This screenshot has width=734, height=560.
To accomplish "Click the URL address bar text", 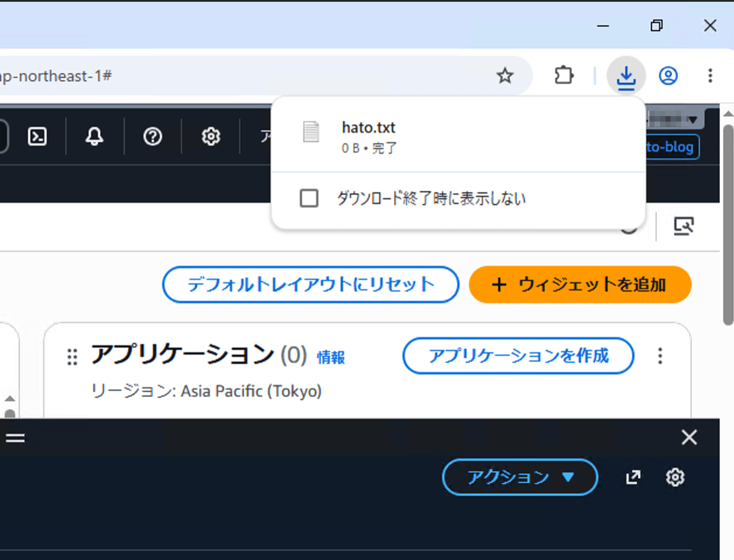I will (56, 76).
